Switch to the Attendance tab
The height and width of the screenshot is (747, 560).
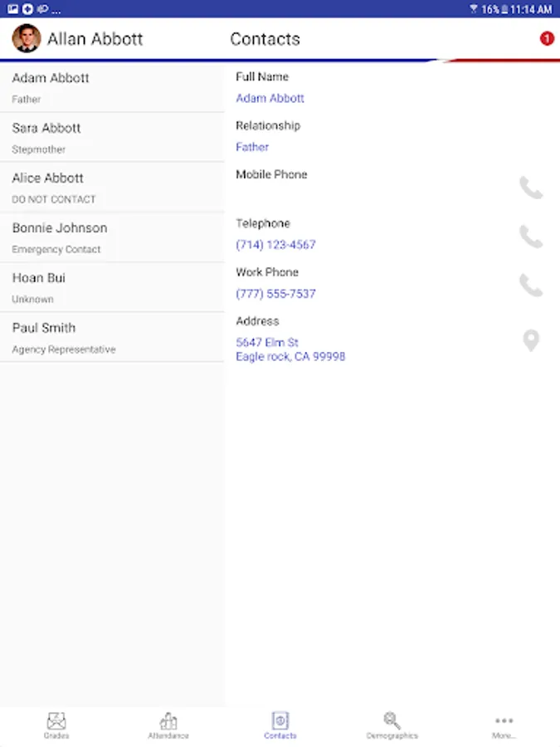168,725
